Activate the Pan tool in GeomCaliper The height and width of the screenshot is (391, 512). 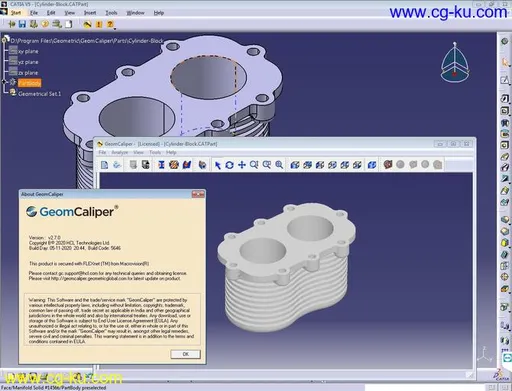(242, 165)
